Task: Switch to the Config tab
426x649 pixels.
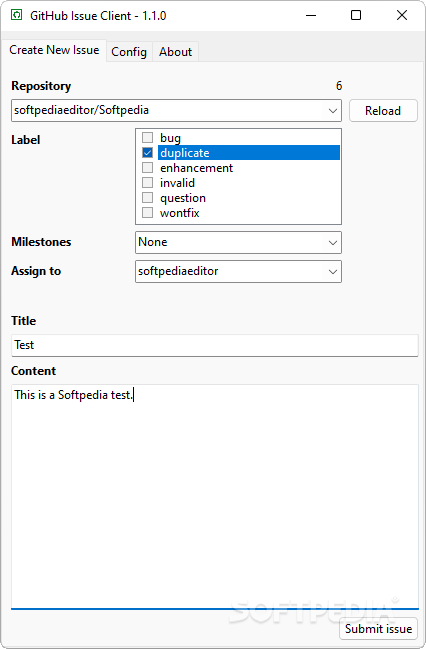Action: [129, 52]
